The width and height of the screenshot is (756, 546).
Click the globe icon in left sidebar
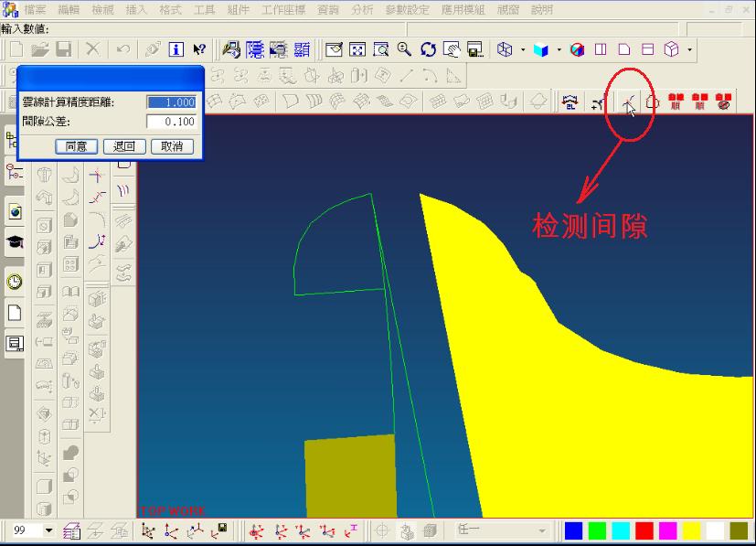pos(15,212)
